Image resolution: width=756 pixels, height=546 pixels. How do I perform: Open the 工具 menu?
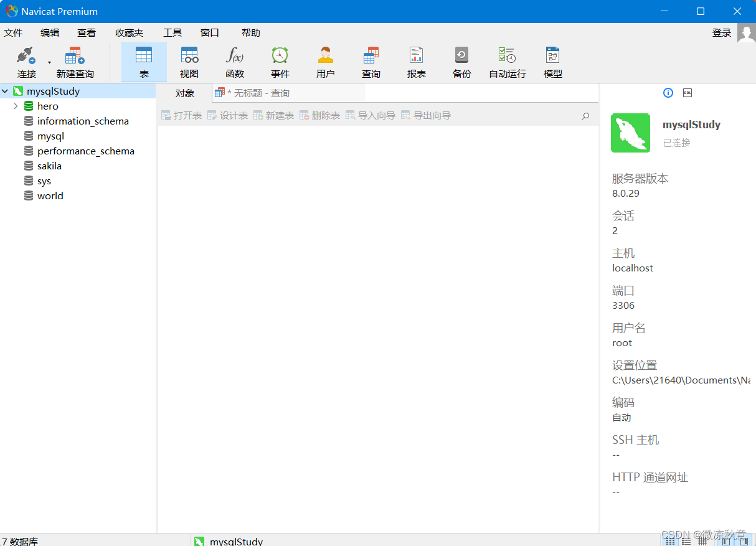point(172,33)
